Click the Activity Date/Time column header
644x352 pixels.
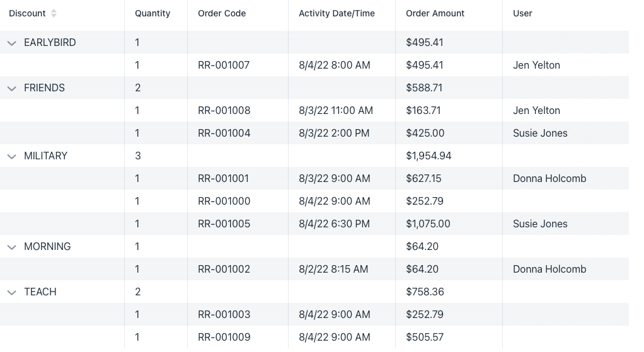[336, 13]
